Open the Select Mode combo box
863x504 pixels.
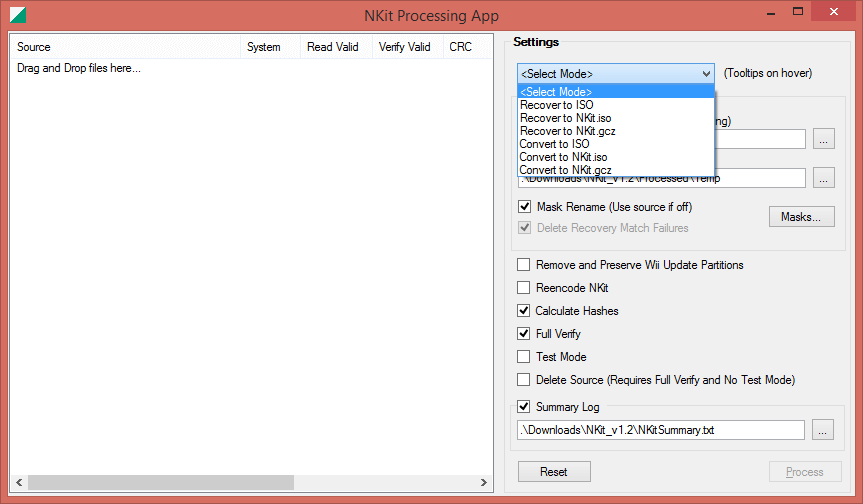tap(616, 74)
